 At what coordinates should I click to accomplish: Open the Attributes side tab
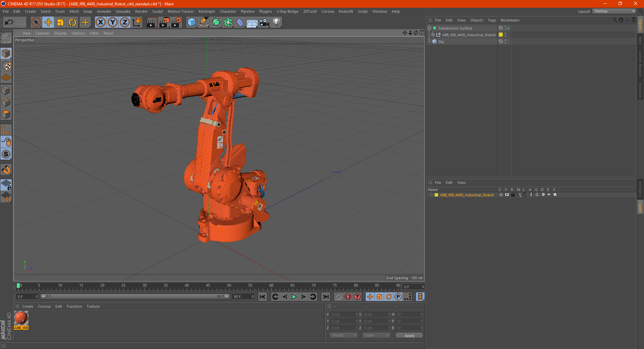[640, 189]
